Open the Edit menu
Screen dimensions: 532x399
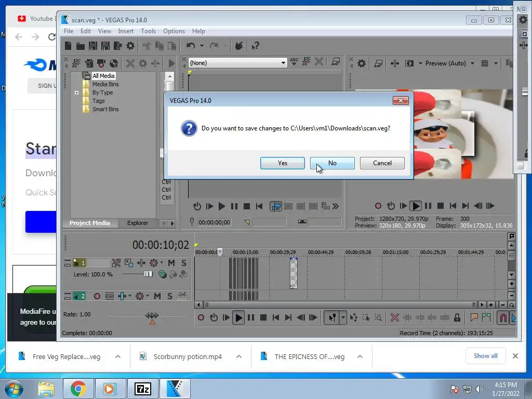(86, 31)
